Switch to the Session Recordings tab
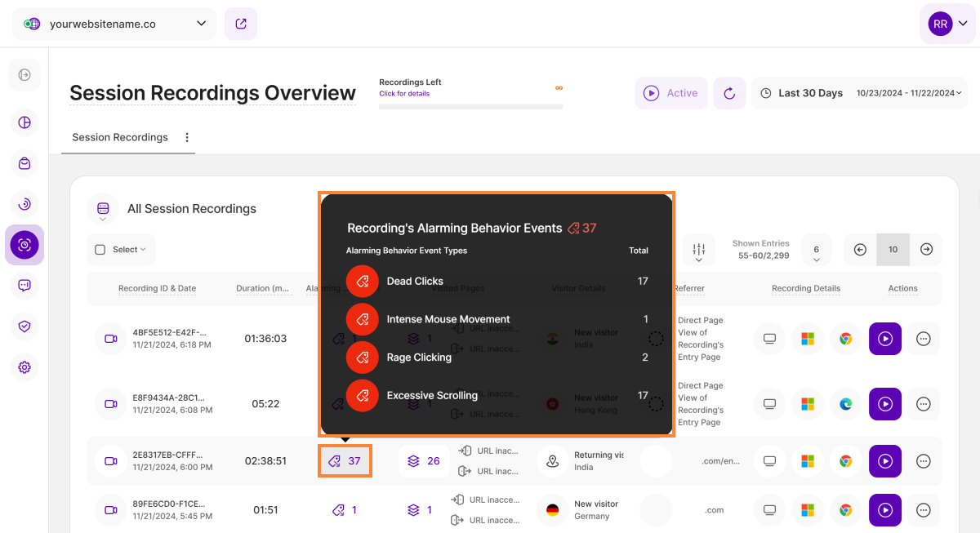This screenshot has height=533, width=980. [x=120, y=137]
